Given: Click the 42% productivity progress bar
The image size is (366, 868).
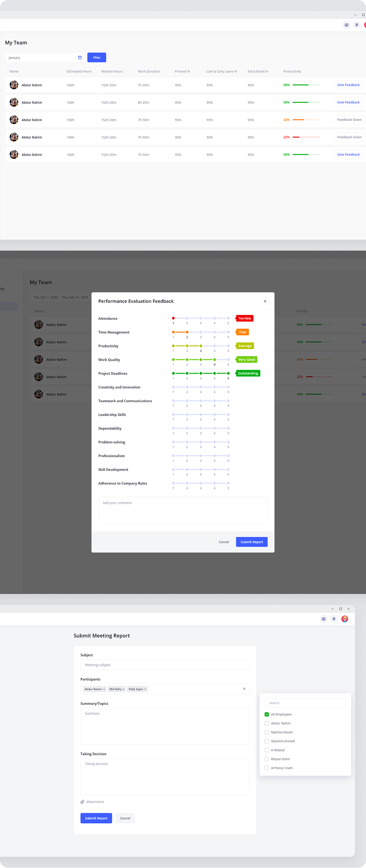Looking at the screenshot, I should coord(306,120).
